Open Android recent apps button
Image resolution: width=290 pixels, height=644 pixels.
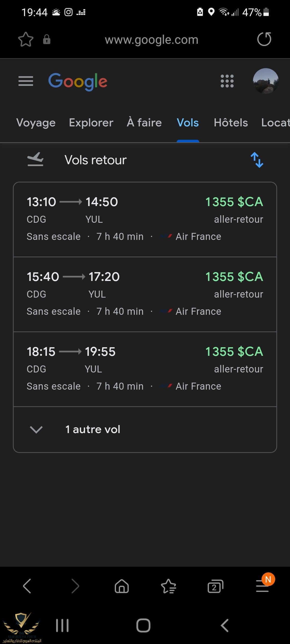pyautogui.click(x=62, y=625)
